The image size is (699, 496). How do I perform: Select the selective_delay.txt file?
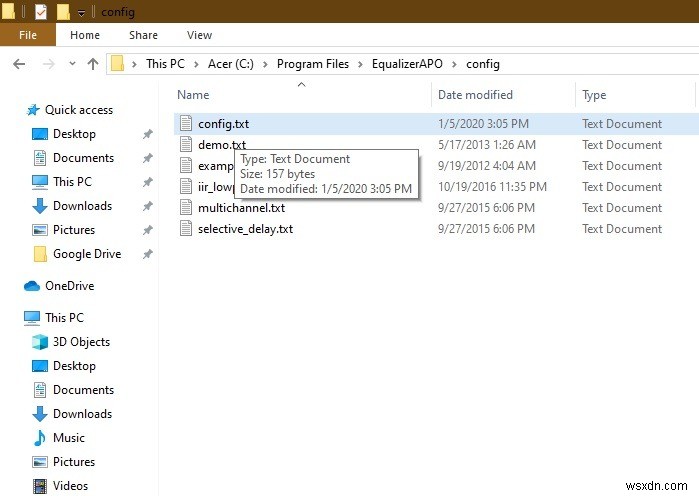click(x=245, y=229)
